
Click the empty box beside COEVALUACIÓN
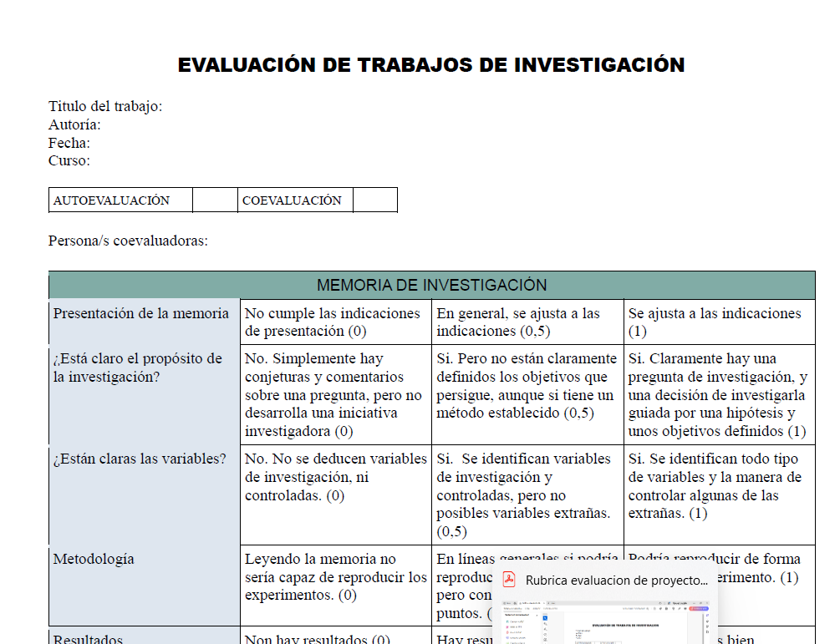click(x=374, y=200)
